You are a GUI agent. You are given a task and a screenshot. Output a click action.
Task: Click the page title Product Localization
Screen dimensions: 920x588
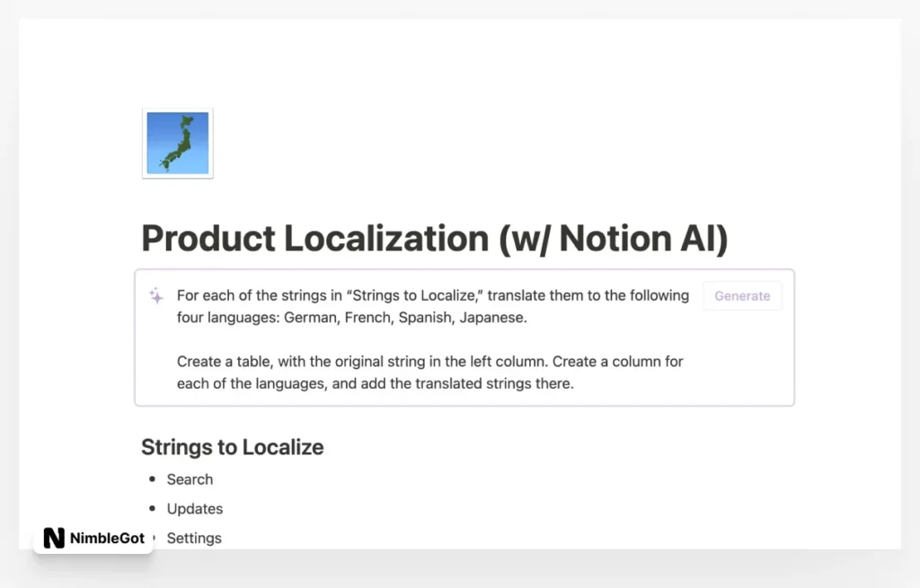coord(434,239)
